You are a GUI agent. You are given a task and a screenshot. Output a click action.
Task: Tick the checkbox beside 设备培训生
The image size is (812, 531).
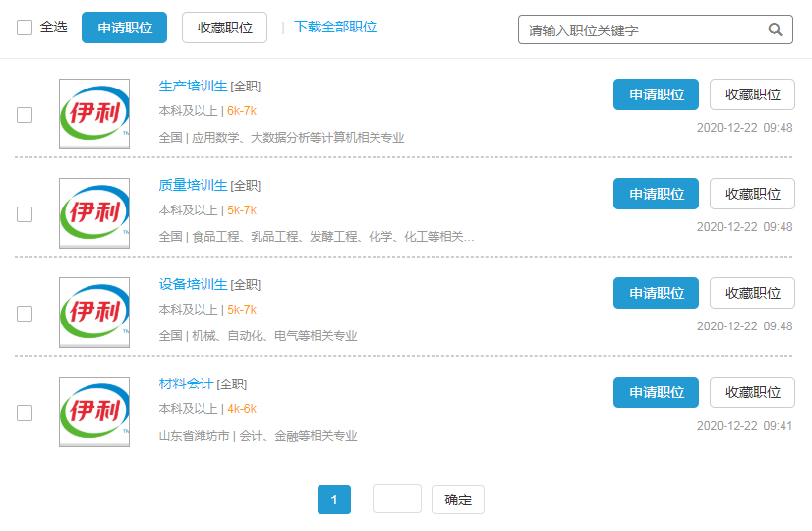[25, 314]
